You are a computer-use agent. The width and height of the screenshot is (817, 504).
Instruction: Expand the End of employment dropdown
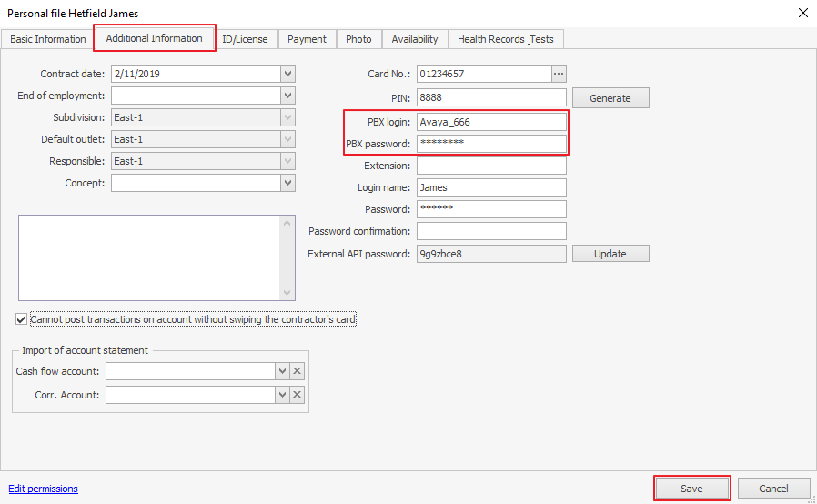pos(287,96)
